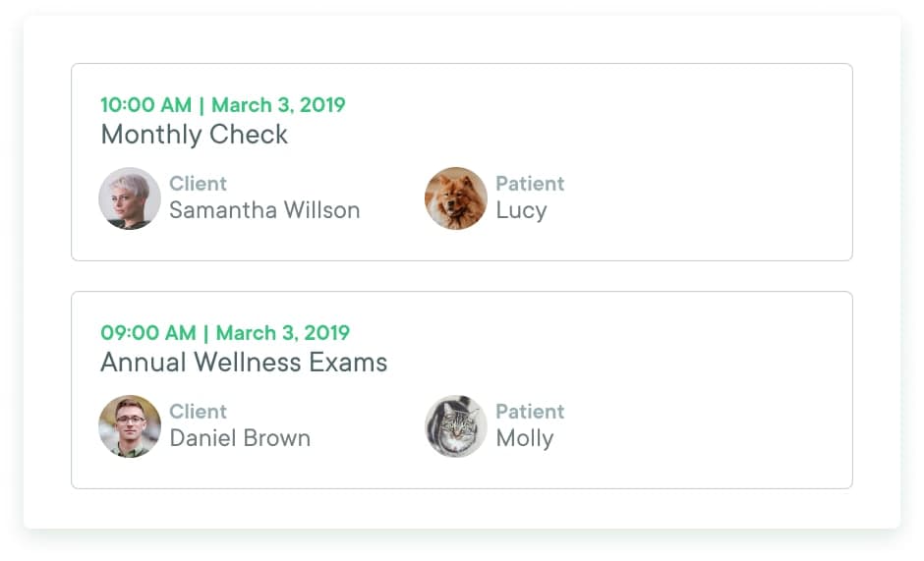The height and width of the screenshot is (561, 924).
Task: Click the Patient label above Molly
Action: pos(530,412)
